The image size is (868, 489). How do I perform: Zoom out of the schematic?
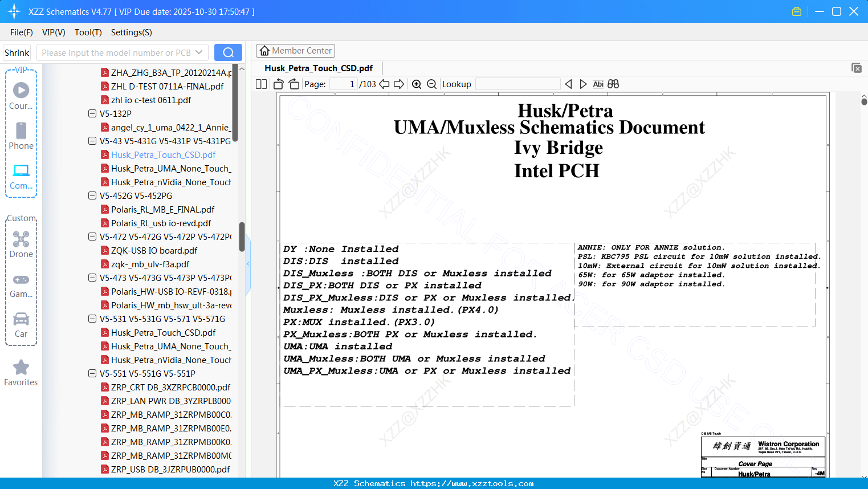click(432, 84)
